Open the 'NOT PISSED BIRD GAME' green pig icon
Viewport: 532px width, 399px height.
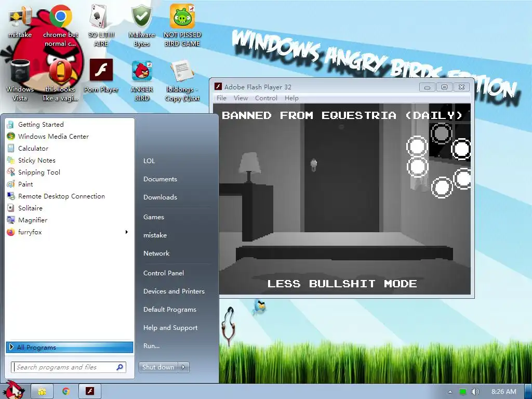pyautogui.click(x=182, y=25)
